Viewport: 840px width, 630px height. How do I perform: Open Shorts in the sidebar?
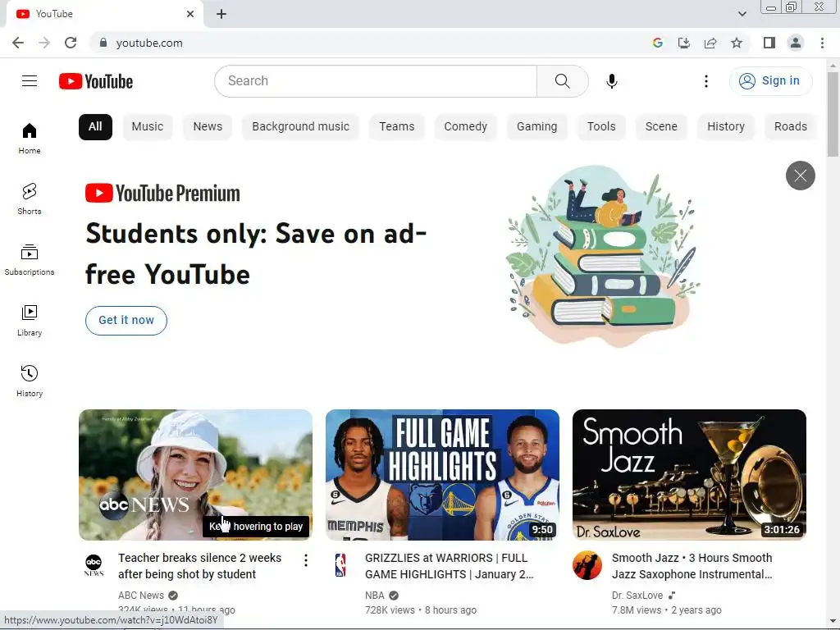click(30, 199)
